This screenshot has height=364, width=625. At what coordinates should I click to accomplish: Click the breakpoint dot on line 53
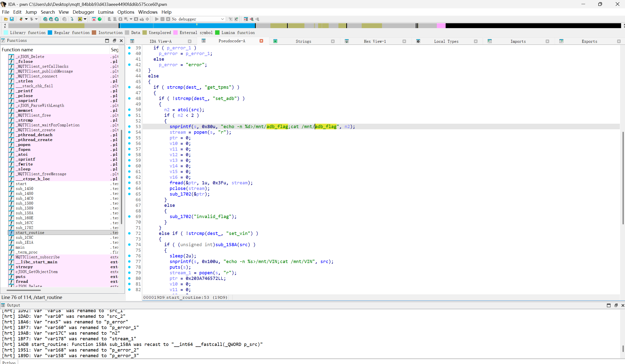tap(129, 126)
